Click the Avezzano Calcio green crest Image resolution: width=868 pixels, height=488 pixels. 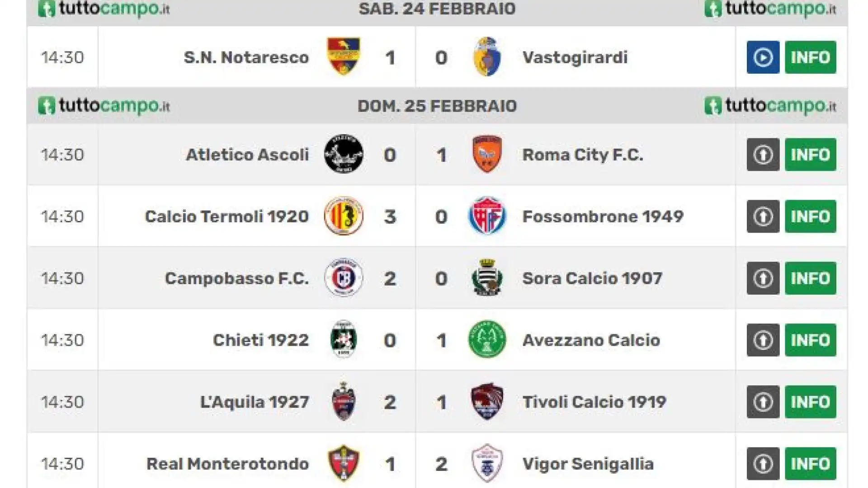487,339
